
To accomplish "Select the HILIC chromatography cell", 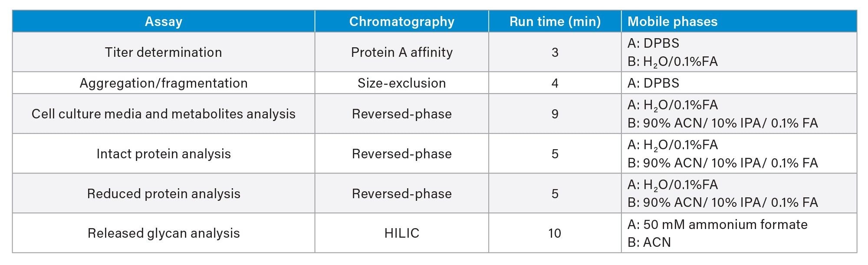I will (401, 233).
